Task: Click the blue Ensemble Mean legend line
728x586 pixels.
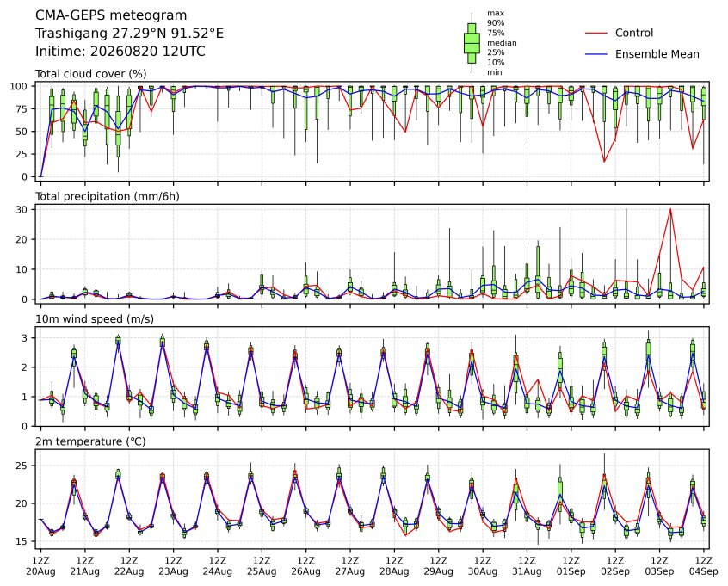Action: tap(596, 54)
